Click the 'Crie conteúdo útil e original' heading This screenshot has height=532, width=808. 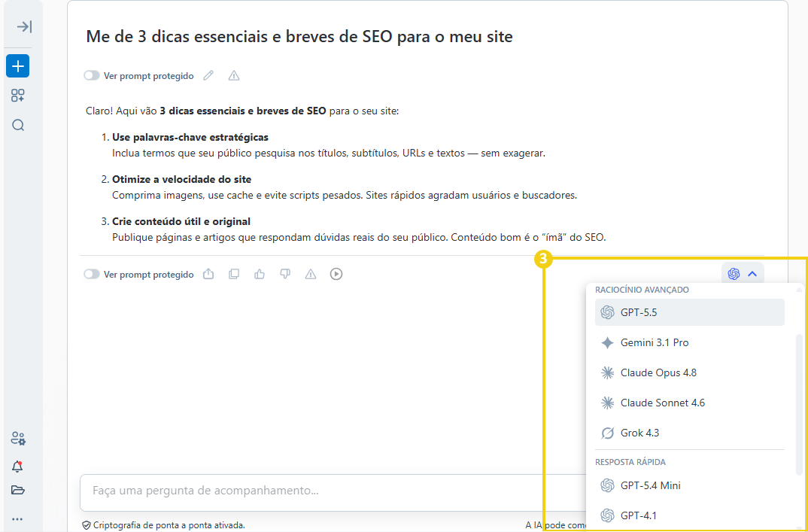pos(181,222)
